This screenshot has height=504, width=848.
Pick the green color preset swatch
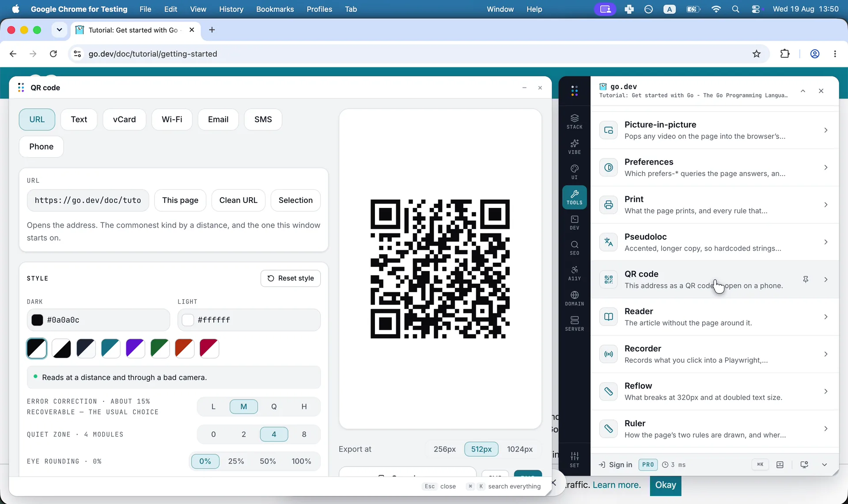[160, 349]
